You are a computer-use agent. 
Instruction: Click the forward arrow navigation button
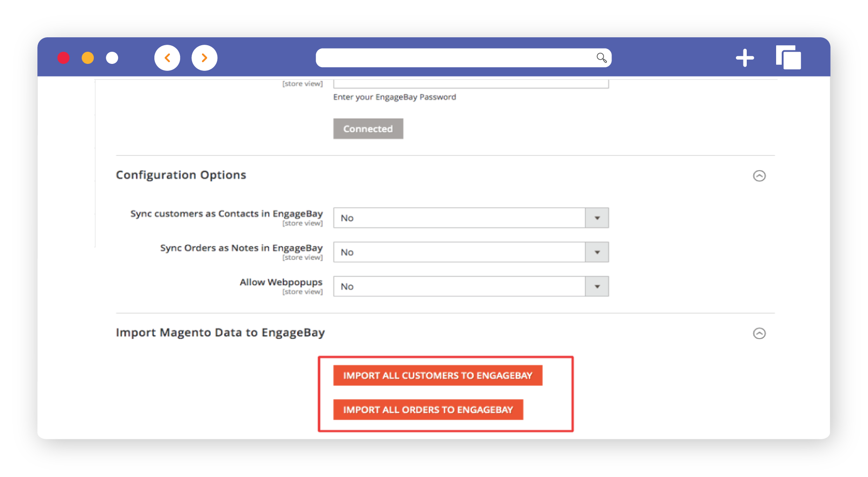(204, 58)
